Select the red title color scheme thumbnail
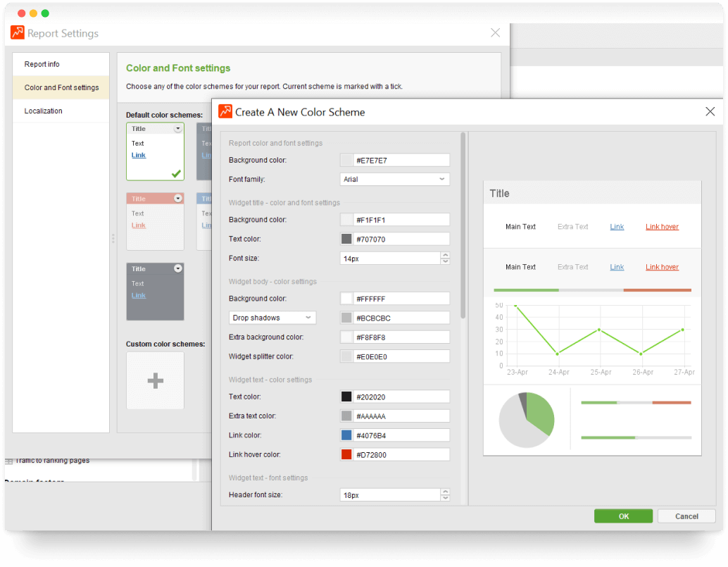Viewport: 728px width, 567px height. [155, 221]
